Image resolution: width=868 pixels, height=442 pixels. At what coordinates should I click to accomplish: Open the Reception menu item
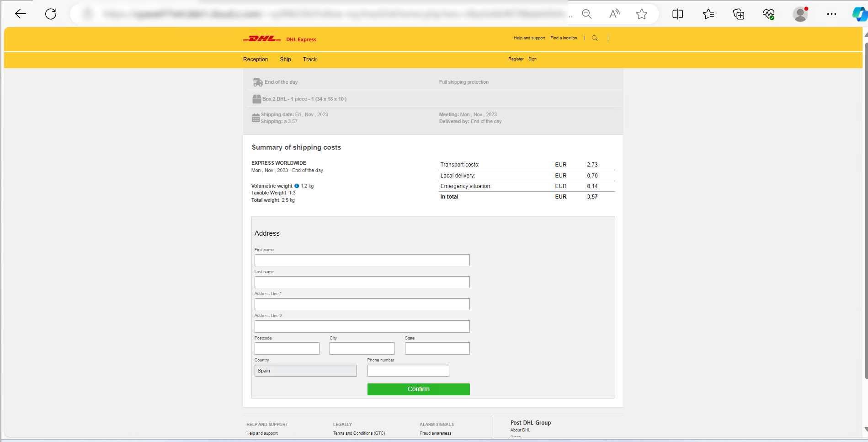pos(256,59)
